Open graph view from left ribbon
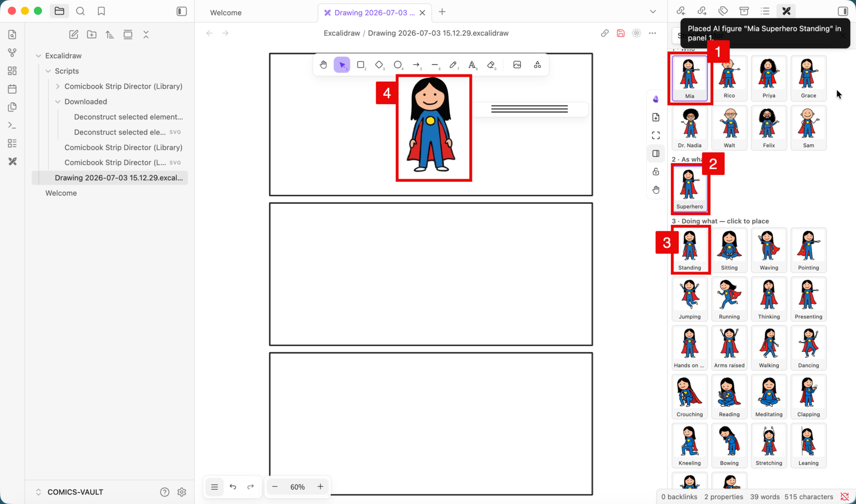The image size is (856, 504). [12, 52]
